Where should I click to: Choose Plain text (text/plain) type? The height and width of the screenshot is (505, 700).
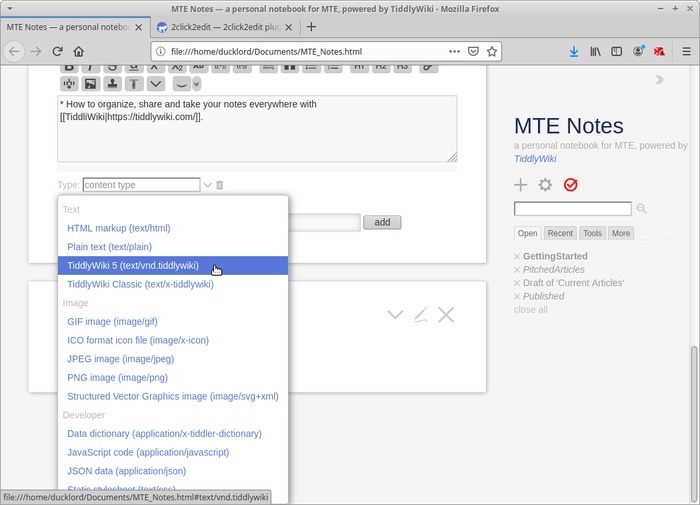pos(173,247)
